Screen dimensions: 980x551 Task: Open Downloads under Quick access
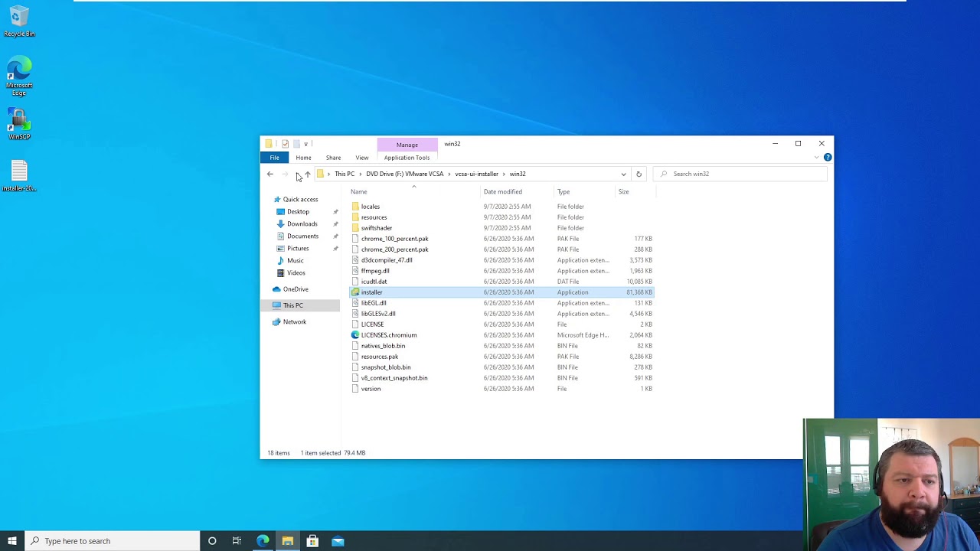point(302,224)
